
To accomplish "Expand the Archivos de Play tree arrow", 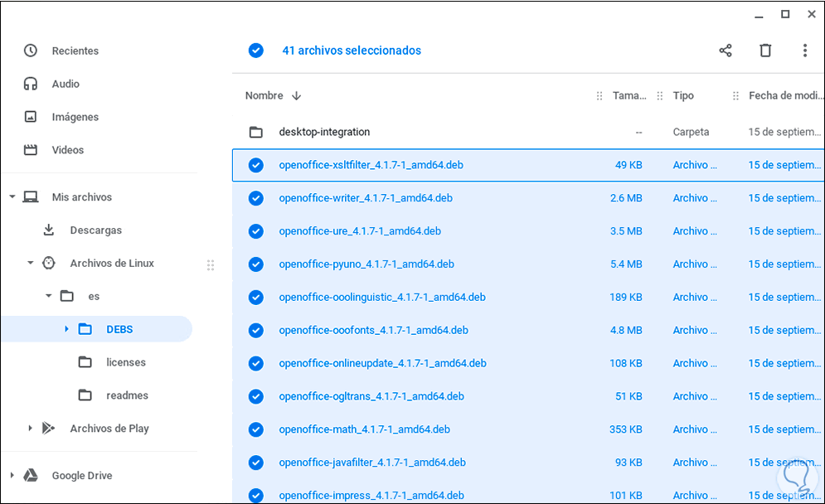I will tap(30, 429).
